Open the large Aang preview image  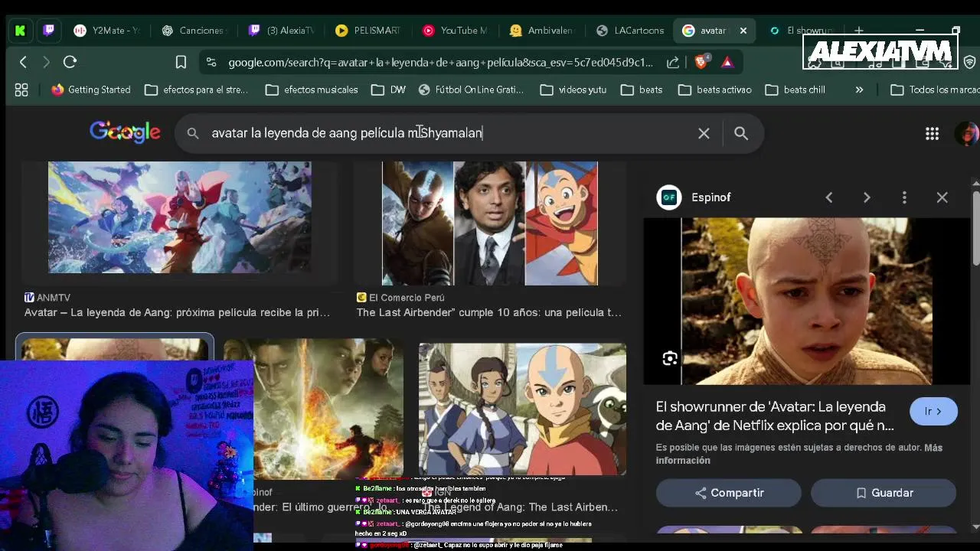point(807,302)
